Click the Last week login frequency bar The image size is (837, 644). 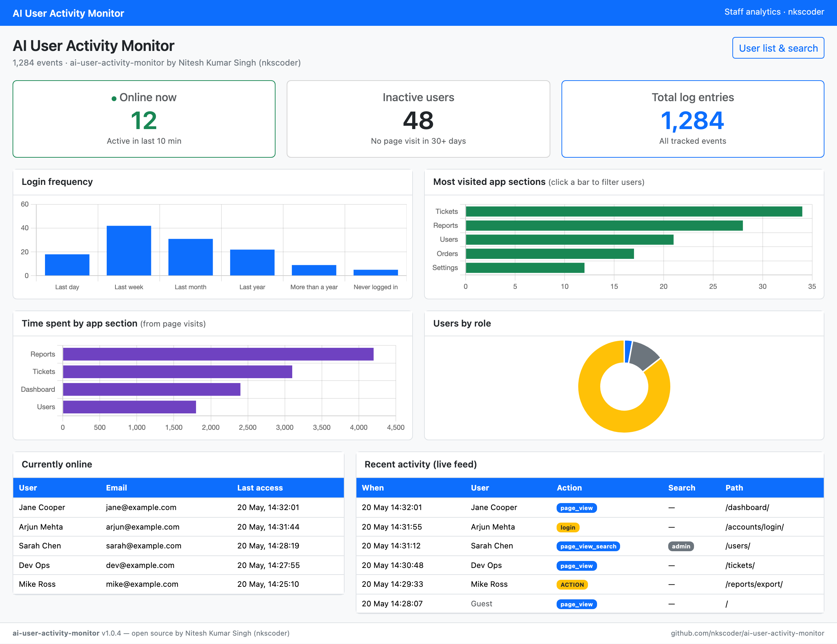129,250
